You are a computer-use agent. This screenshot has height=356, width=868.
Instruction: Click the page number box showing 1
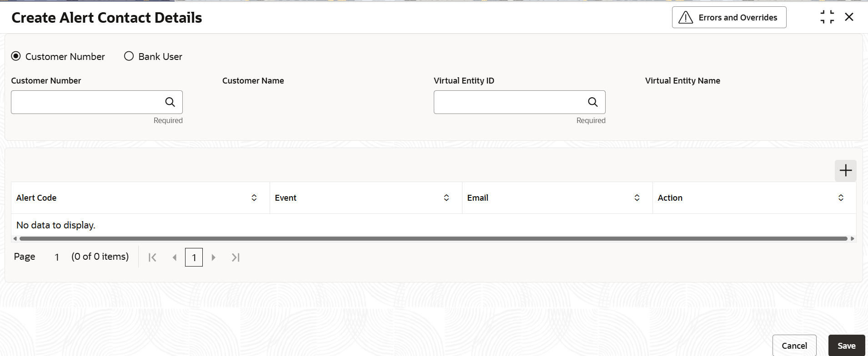click(194, 257)
